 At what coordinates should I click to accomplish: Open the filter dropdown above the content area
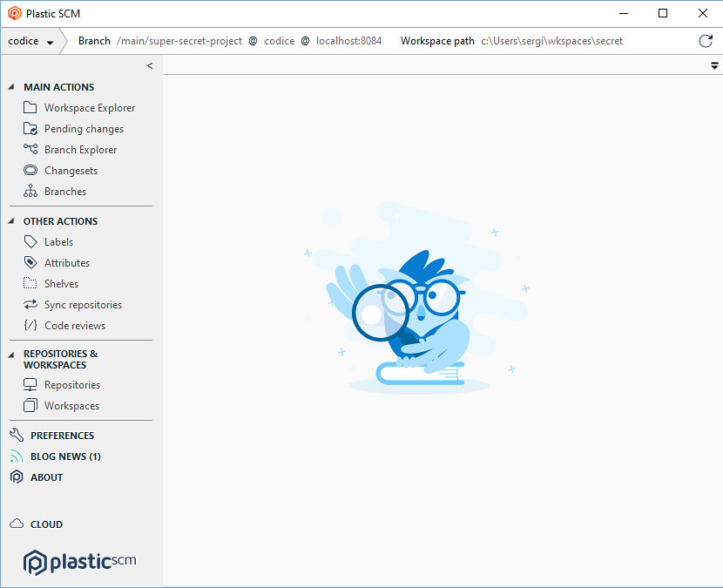point(714,64)
